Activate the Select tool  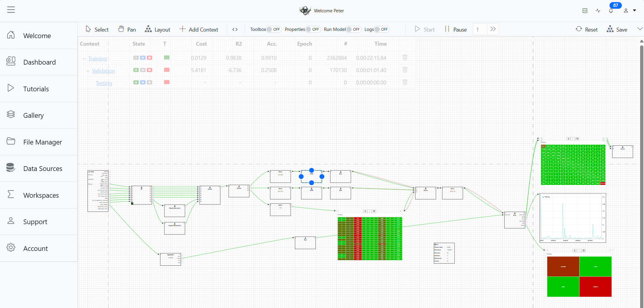tap(97, 29)
